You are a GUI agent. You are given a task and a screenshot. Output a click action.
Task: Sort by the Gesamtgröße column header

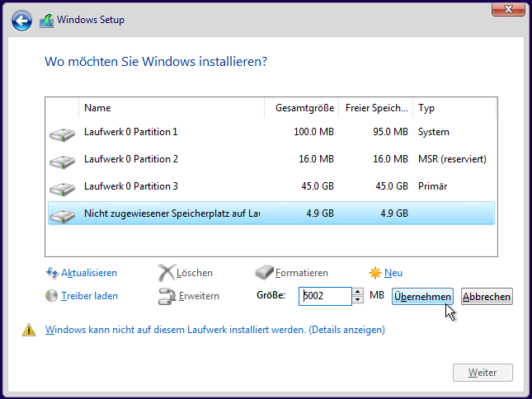(x=301, y=108)
